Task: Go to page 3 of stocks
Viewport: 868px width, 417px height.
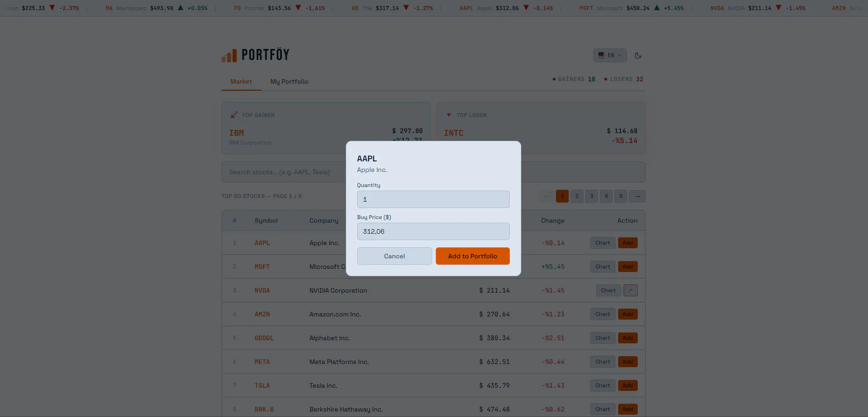Action: [592, 196]
